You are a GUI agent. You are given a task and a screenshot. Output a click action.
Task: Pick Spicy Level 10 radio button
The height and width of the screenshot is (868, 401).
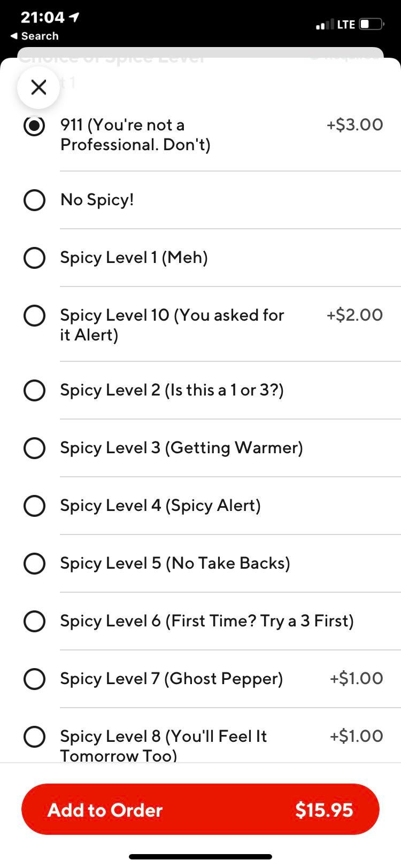tap(34, 315)
